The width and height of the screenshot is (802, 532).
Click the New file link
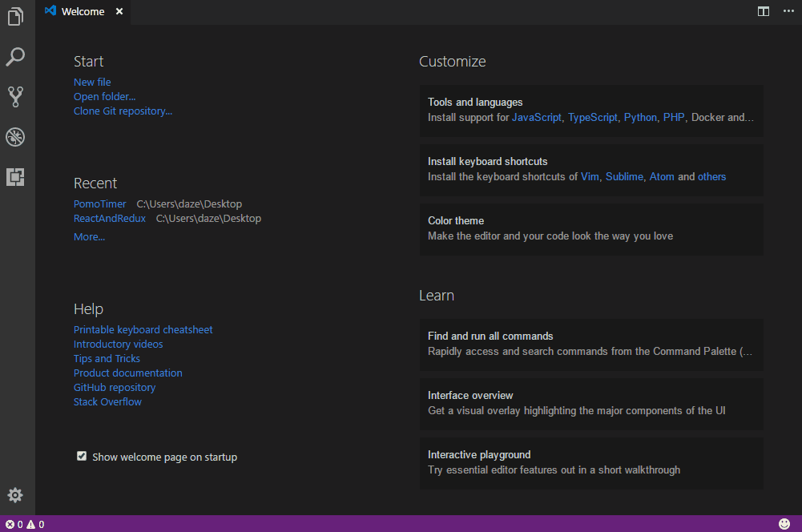point(92,82)
